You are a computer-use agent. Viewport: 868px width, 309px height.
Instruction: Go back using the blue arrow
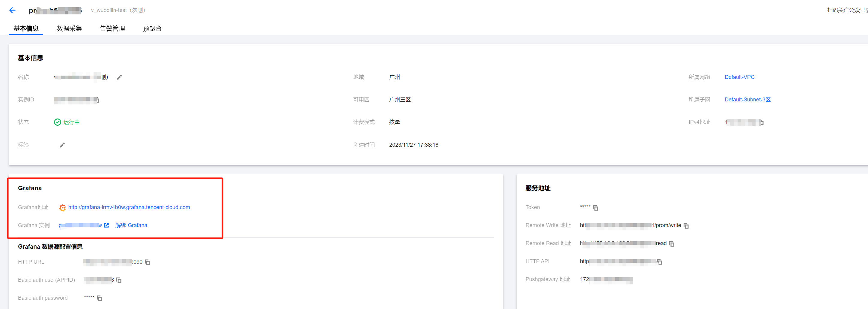click(12, 10)
